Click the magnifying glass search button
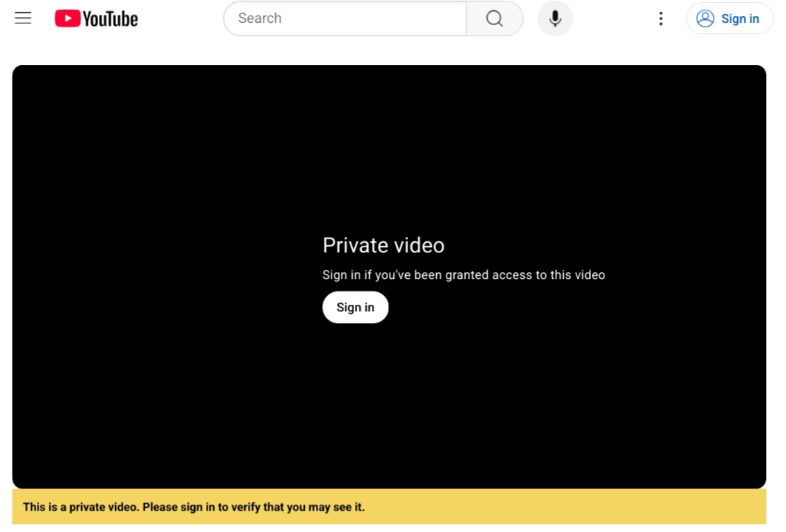 pyautogui.click(x=494, y=18)
